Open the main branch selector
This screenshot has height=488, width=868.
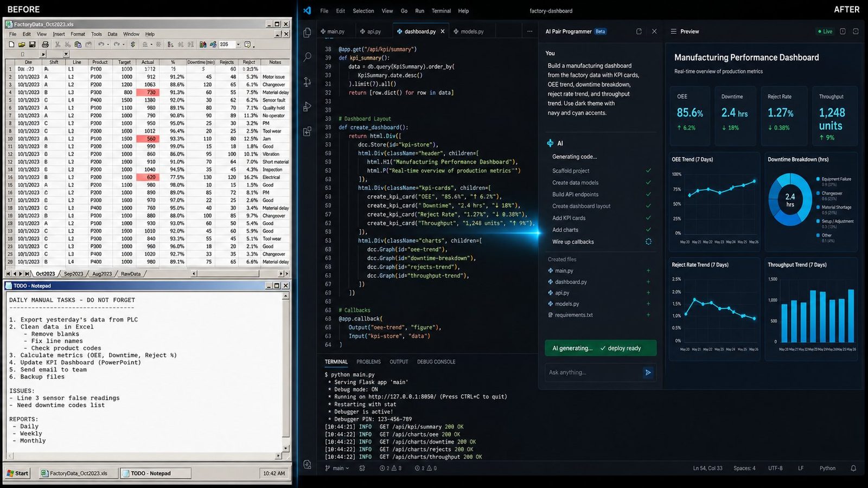[337, 468]
